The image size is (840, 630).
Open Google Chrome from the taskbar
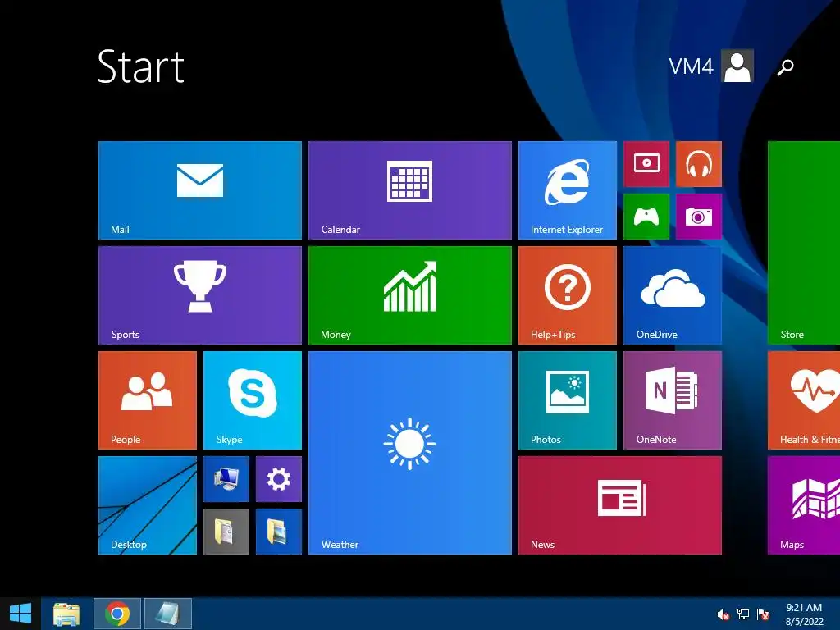pos(117,614)
